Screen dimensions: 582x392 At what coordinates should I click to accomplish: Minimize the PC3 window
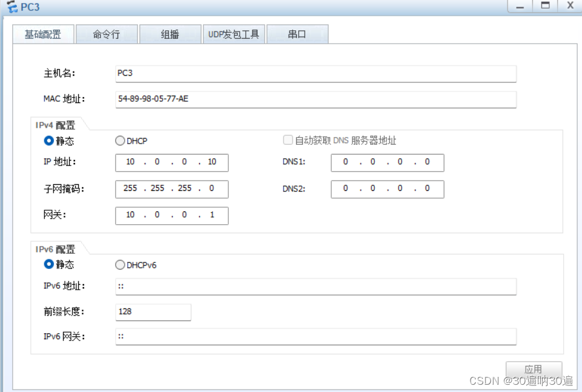tap(520, 6)
